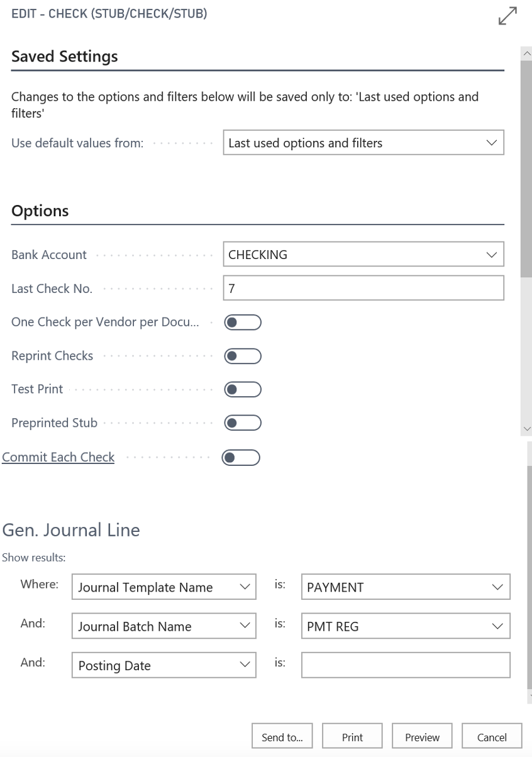This screenshot has width=532, height=757.
Task: Click the Posting Date value input box
Action: pyautogui.click(x=406, y=665)
